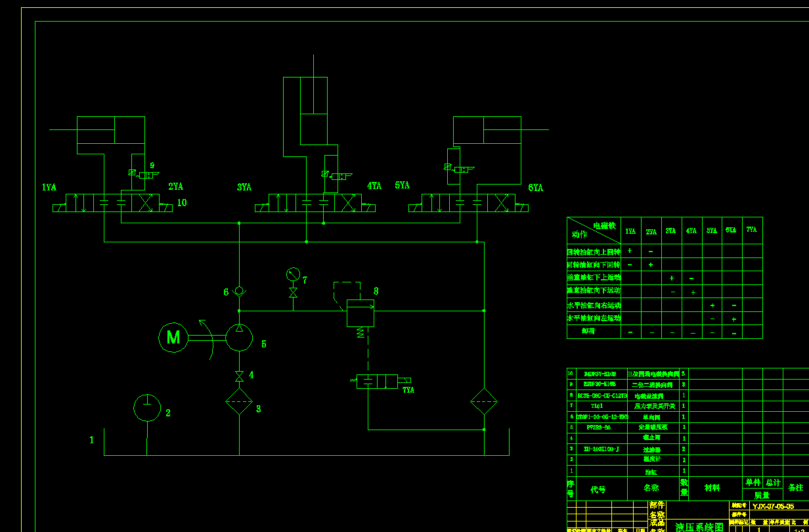Click the 水平油缸向右运动 row label

coord(594,305)
